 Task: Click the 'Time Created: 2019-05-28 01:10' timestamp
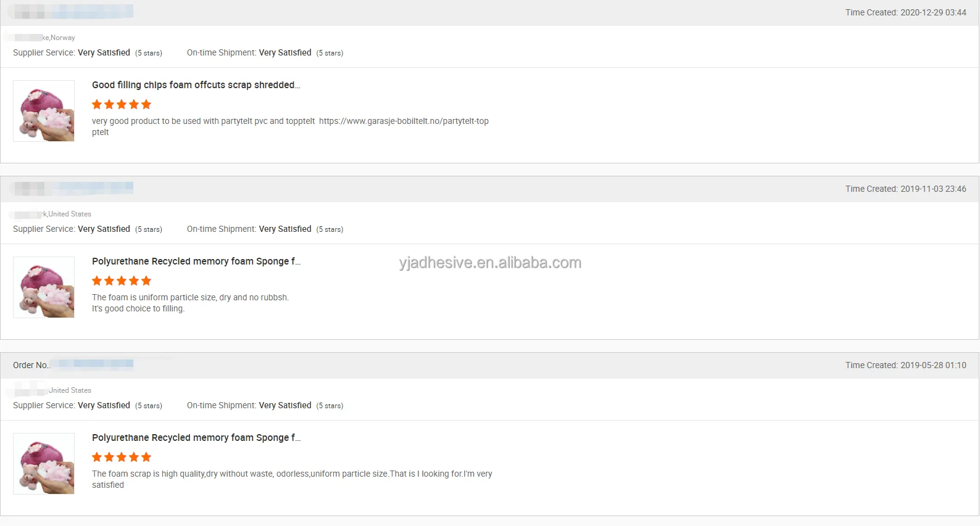point(905,366)
